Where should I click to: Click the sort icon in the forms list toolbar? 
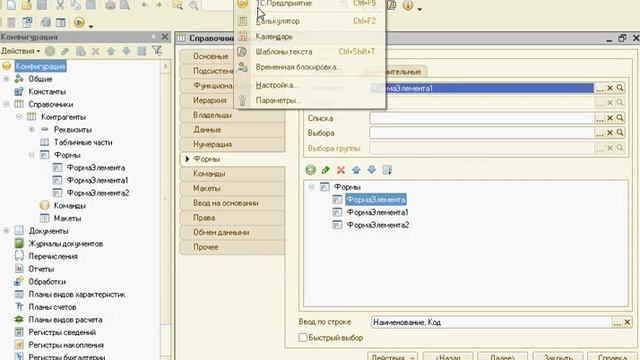pos(387,170)
